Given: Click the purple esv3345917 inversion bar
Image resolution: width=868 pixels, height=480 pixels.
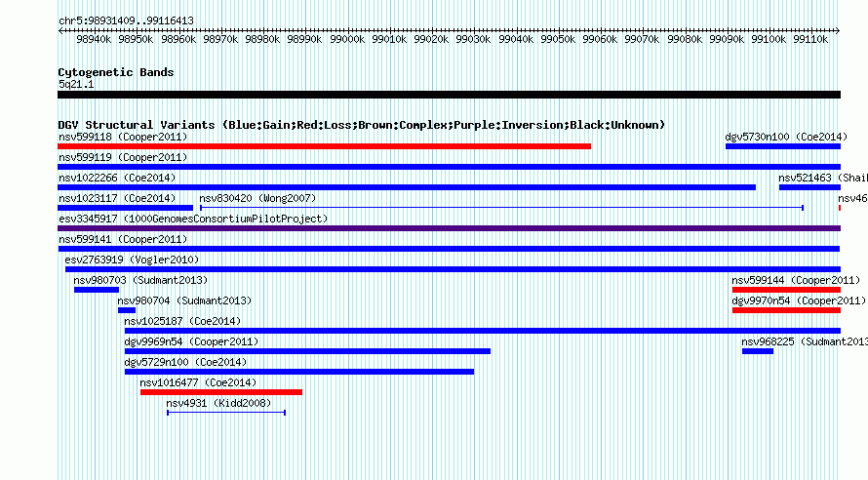Looking at the screenshot, I should (449, 228).
